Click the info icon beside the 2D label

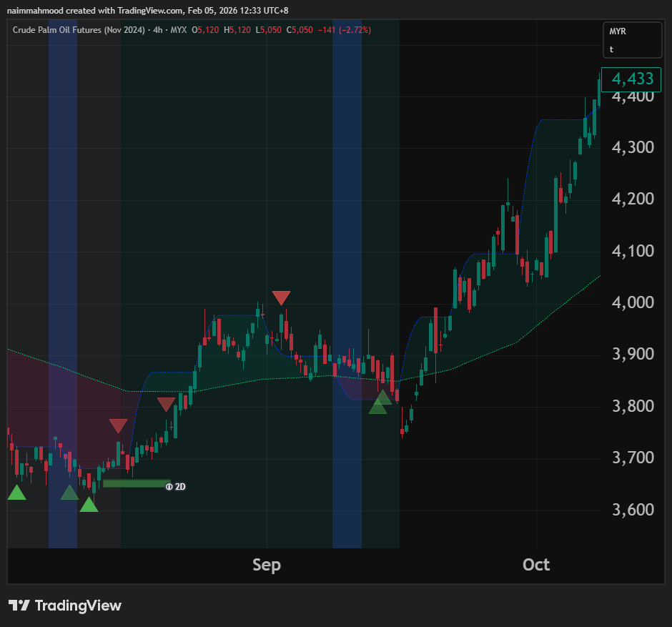[169, 487]
